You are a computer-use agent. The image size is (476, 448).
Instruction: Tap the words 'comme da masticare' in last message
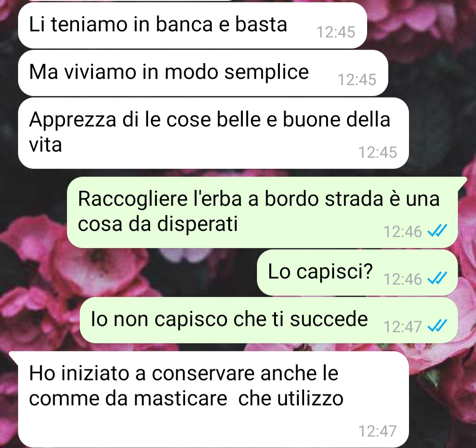pyautogui.click(x=128, y=399)
